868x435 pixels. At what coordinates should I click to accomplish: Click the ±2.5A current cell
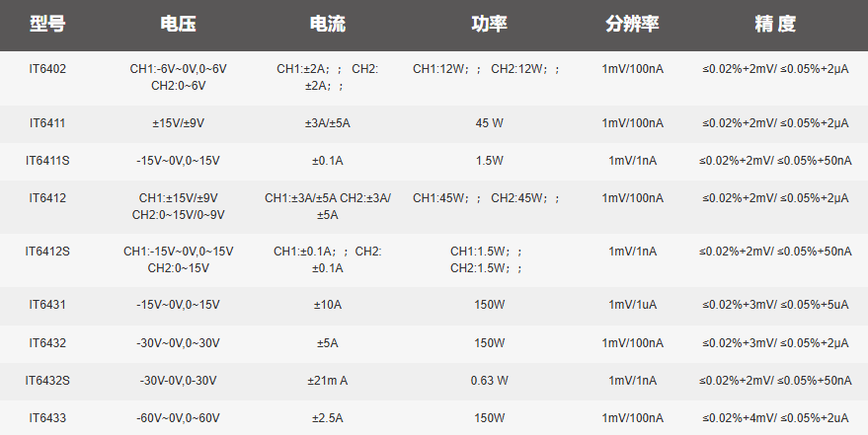click(x=328, y=418)
